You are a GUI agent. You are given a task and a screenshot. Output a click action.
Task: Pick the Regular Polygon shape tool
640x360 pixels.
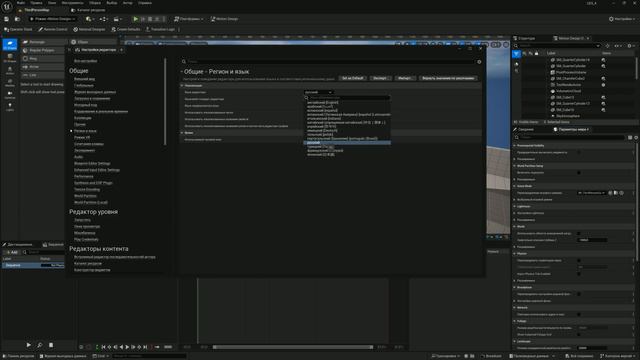(43, 50)
